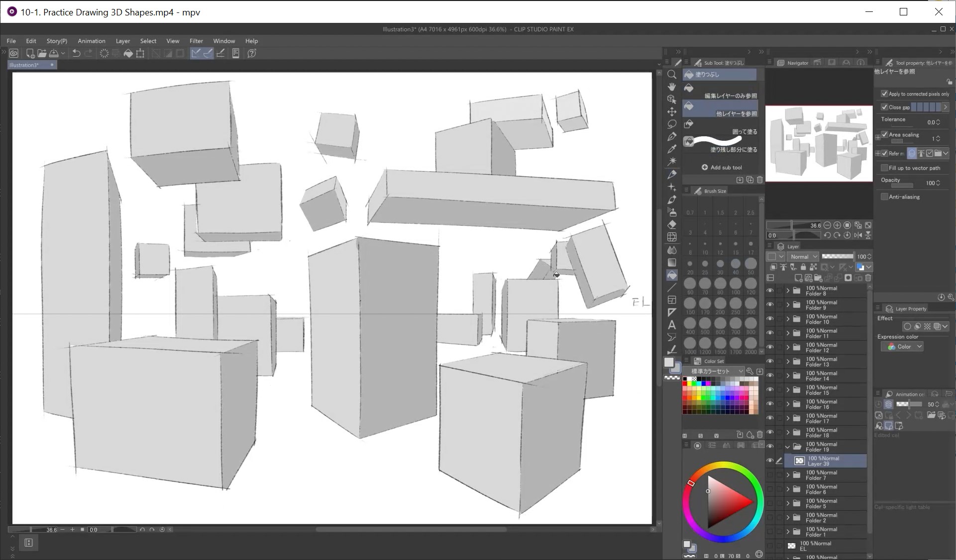Click the Tolerance value field

coord(931,122)
